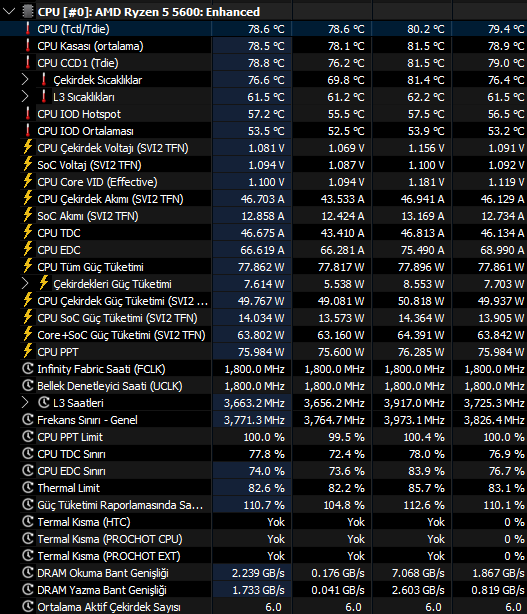Select the CPU Tüm Güç Tüketimi row
The width and height of the screenshot is (527, 614).
click(x=264, y=267)
